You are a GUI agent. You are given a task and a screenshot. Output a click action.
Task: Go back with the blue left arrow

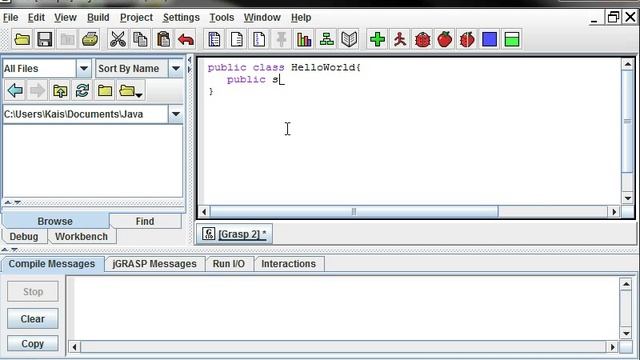(15, 90)
